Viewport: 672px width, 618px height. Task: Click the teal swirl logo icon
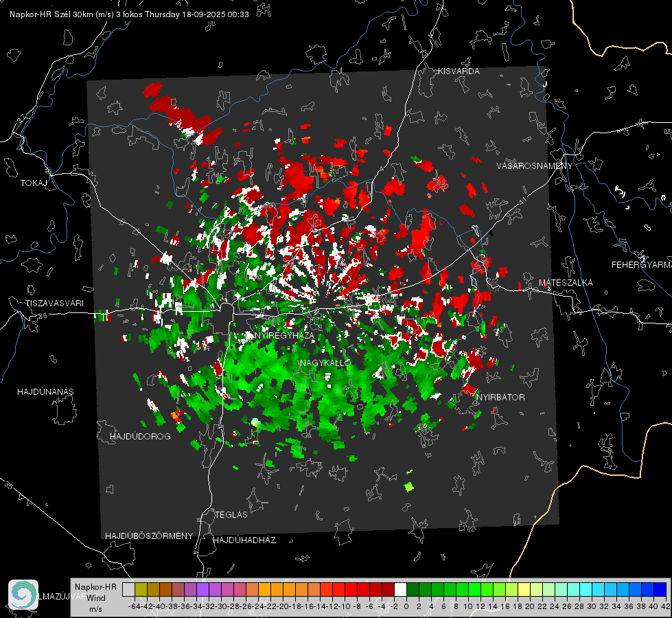[x=23, y=595]
